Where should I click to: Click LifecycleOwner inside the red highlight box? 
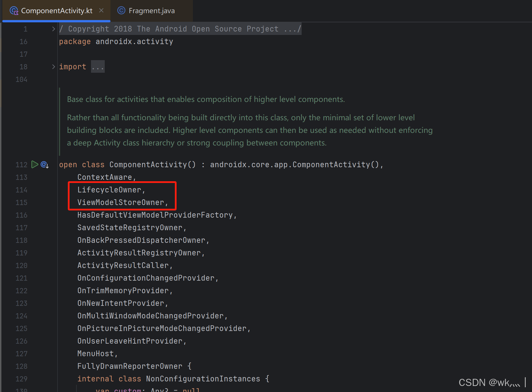pyautogui.click(x=110, y=189)
